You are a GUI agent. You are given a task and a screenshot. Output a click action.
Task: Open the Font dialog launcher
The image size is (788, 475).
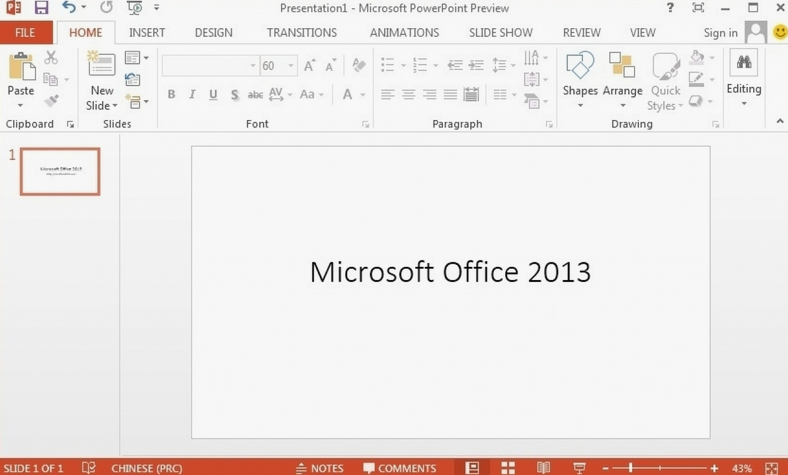click(365, 124)
